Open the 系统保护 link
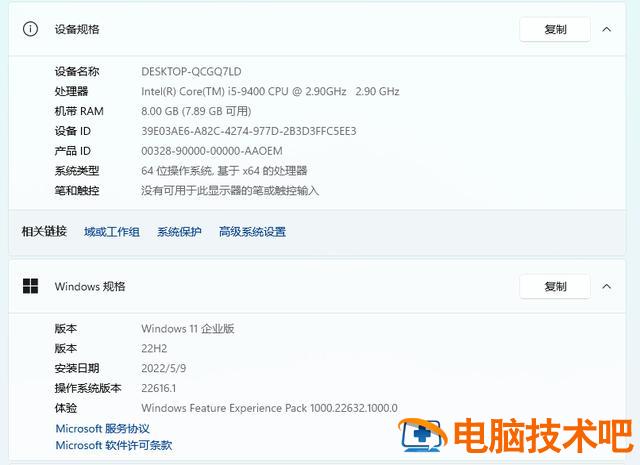Image resolution: width=640 pixels, height=465 pixels. 179,232
